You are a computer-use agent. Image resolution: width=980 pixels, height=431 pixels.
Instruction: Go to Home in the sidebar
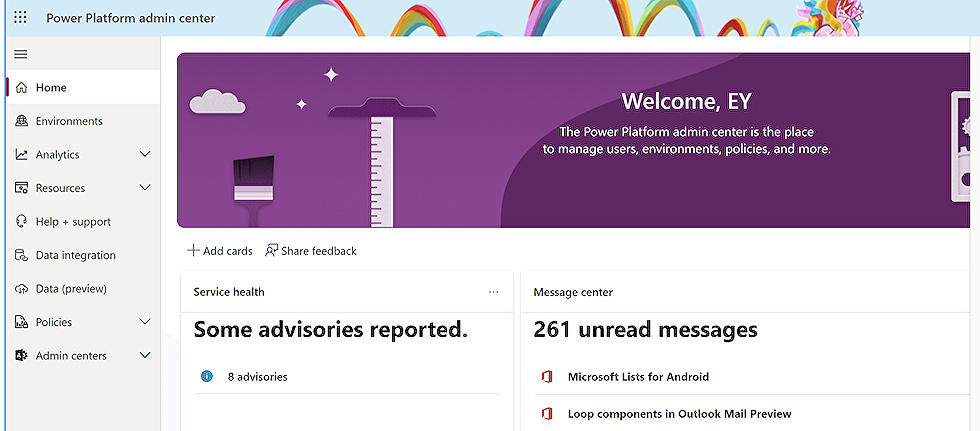[82, 87]
